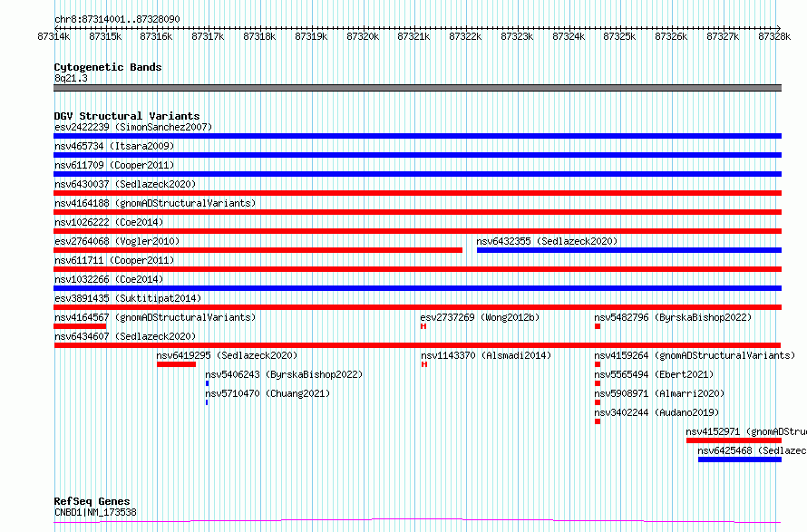The height and width of the screenshot is (532, 807).
Task: Click the red nsv6430037 variant bar
Action: tap(417, 193)
